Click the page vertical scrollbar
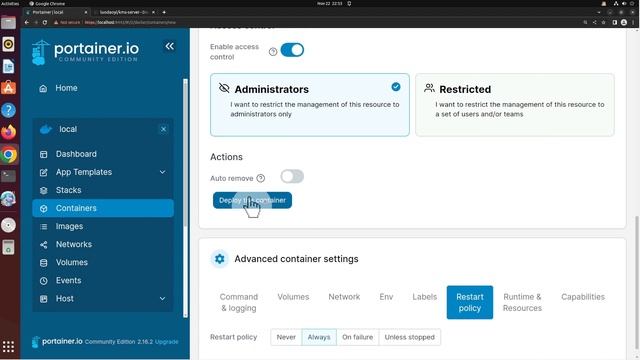Screen dimensions: 640x360 637,282
